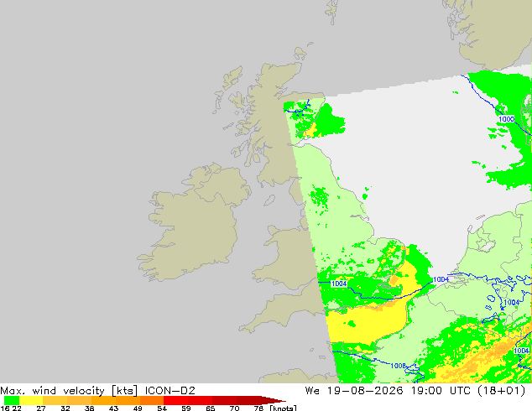Click the 'Max. wind velocity [kts]' title
Viewport: 532px width, 411px height.
pos(69,391)
